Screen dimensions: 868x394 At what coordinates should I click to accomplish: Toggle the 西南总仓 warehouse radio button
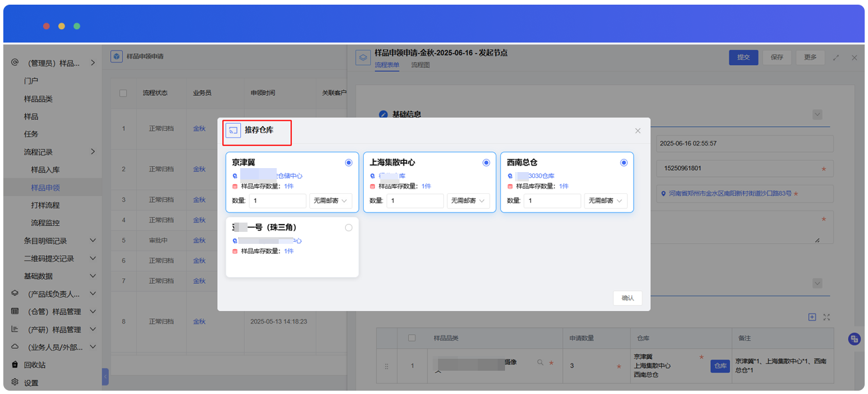click(623, 163)
